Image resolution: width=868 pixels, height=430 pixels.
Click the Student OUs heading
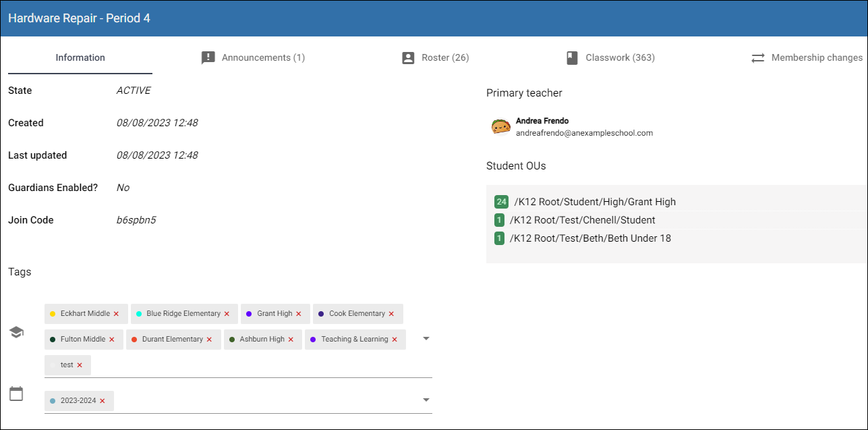(516, 165)
